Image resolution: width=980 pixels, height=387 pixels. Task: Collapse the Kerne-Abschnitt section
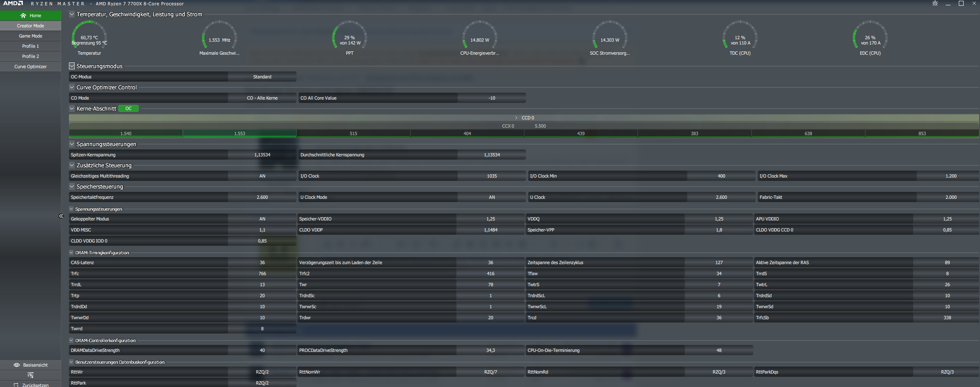click(72, 108)
